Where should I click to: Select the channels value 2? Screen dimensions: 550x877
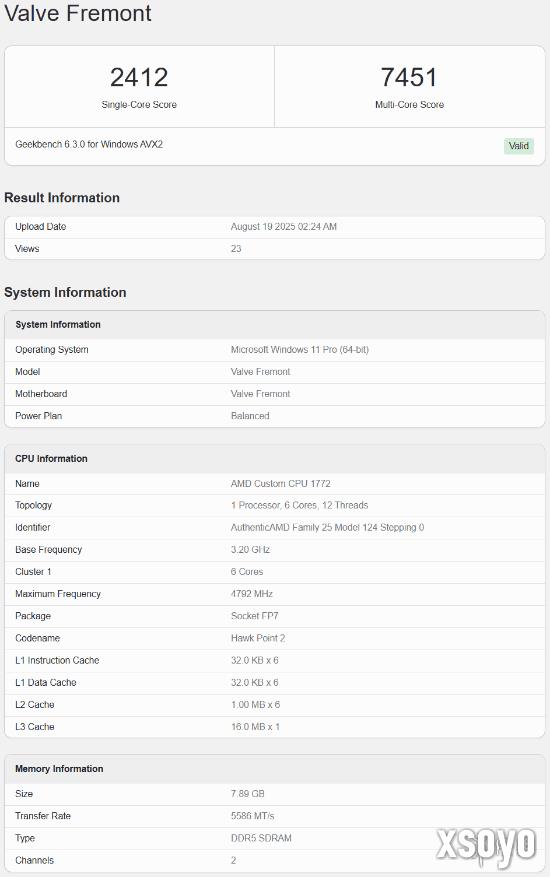point(233,860)
